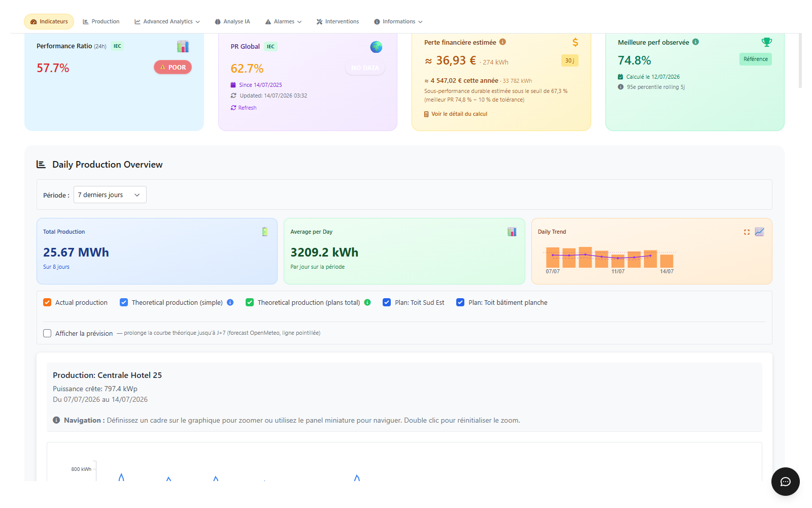Open the chat support bubble
Viewport: 812px width, 508px height.
click(785, 482)
